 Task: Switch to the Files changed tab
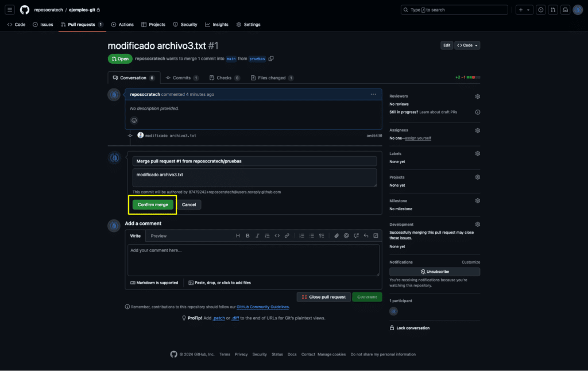[272, 78]
